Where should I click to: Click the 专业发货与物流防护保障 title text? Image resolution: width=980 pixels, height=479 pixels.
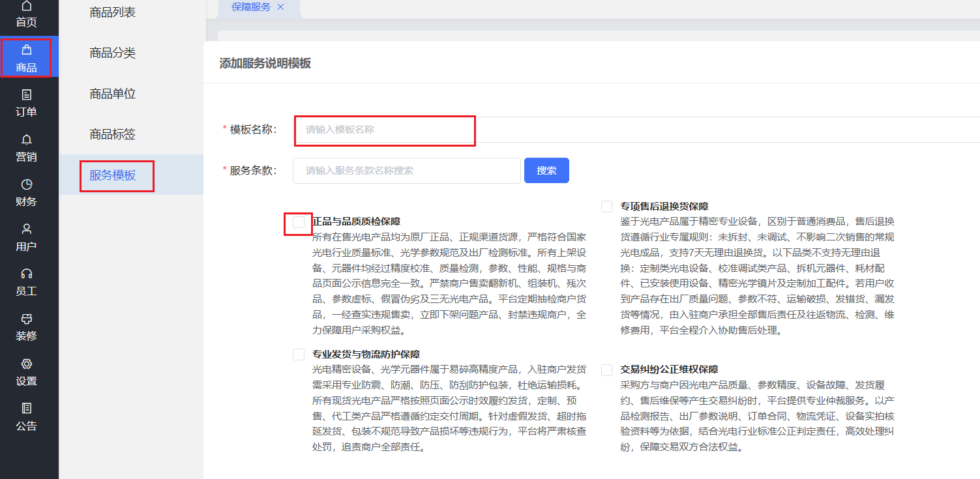(366, 354)
